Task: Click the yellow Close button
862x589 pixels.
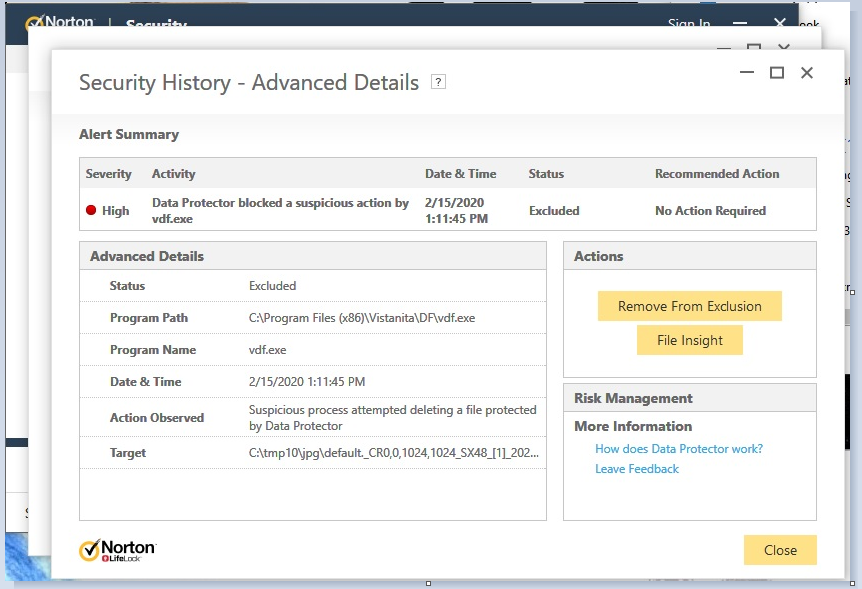Action: click(x=780, y=550)
